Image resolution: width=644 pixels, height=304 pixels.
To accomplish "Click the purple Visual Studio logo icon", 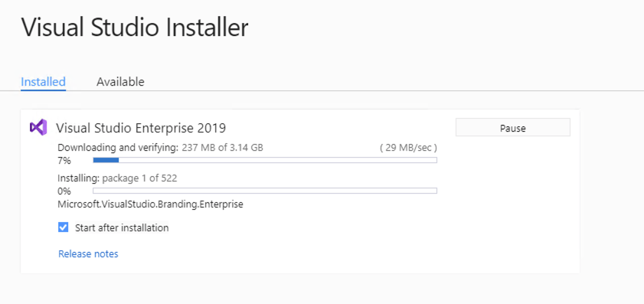I will 38,128.
